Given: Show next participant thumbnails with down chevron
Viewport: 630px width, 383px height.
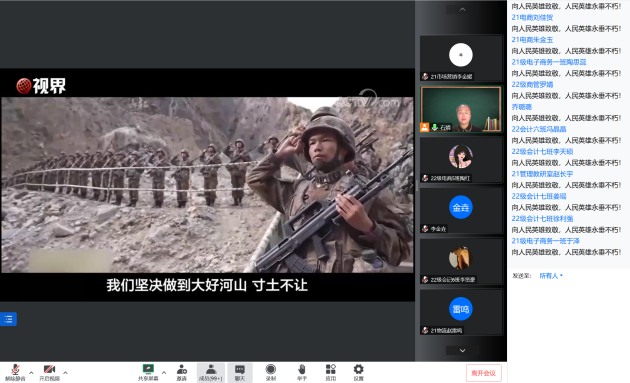Looking at the screenshot, I should [462, 350].
